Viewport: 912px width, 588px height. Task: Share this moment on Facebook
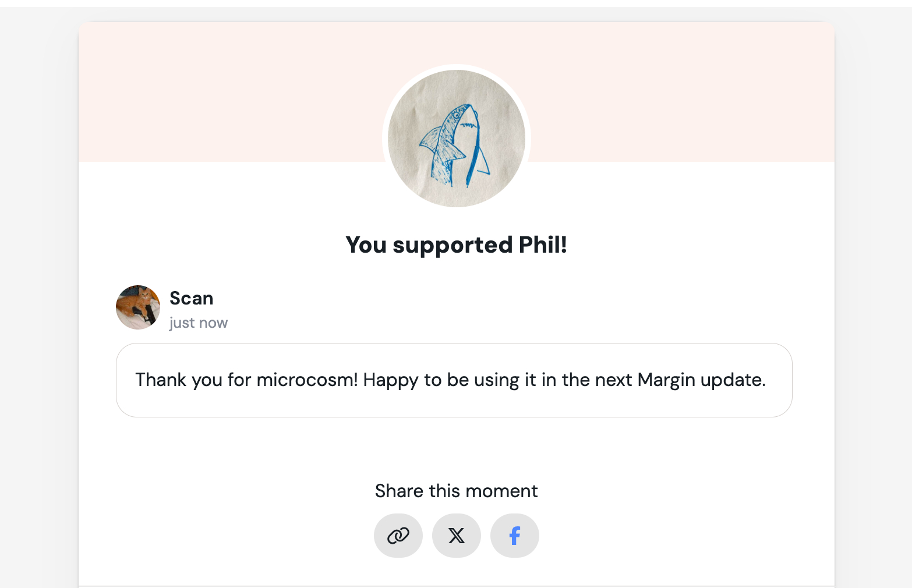coord(515,536)
